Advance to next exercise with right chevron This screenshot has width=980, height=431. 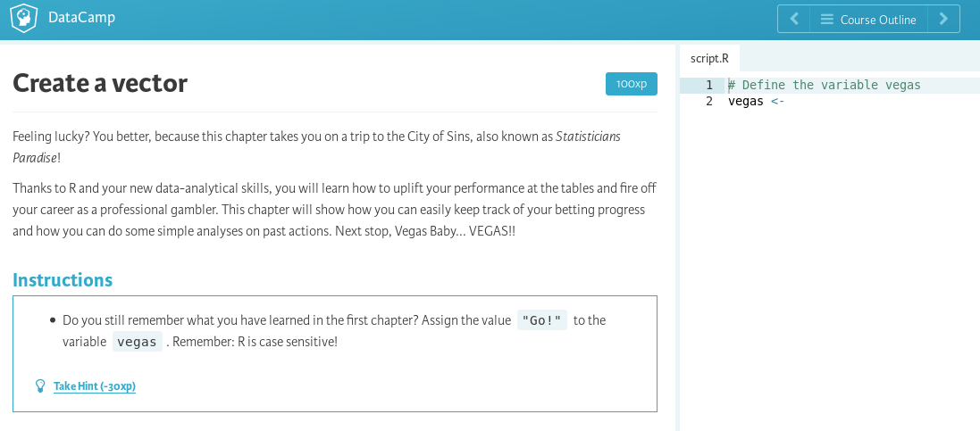point(943,20)
